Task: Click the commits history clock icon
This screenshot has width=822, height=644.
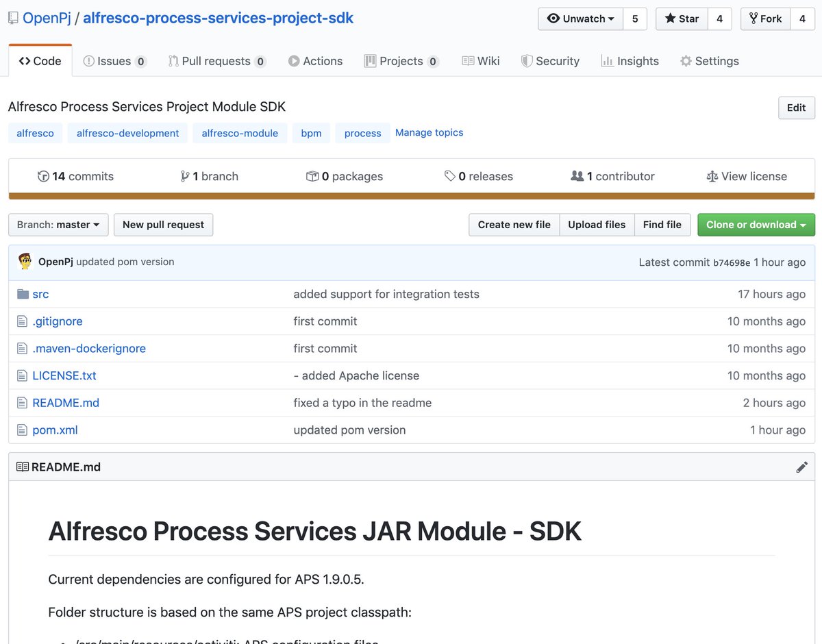Action: 43,176
